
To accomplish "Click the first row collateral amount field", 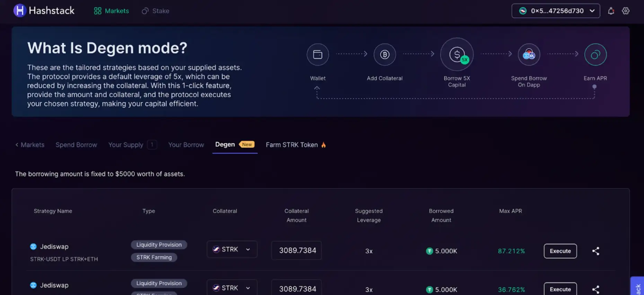I will point(297,250).
